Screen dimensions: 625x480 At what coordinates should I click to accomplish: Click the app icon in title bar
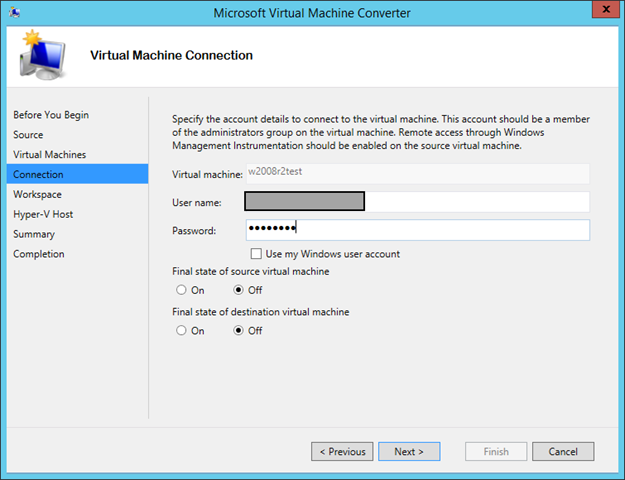click(15, 12)
